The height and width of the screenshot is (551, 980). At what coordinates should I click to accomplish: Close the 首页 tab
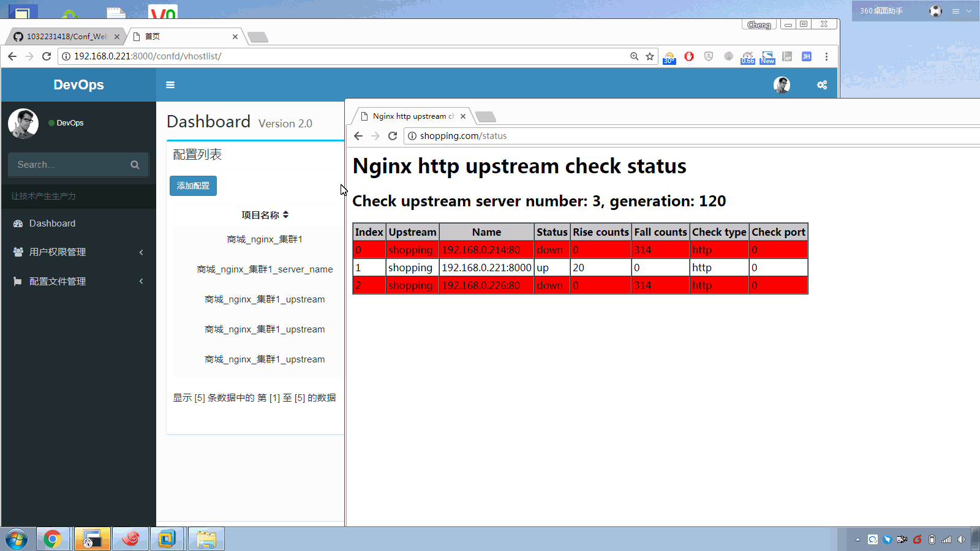pos(235,37)
